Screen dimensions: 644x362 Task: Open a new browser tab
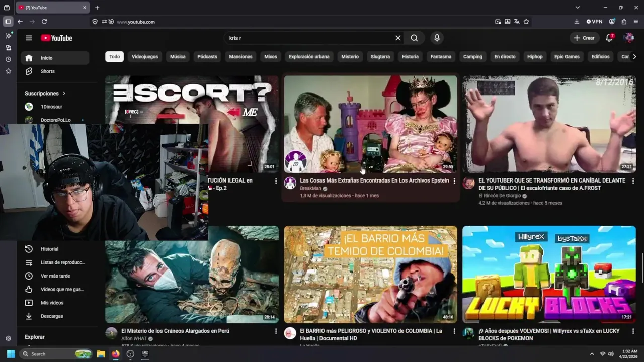pyautogui.click(x=97, y=8)
